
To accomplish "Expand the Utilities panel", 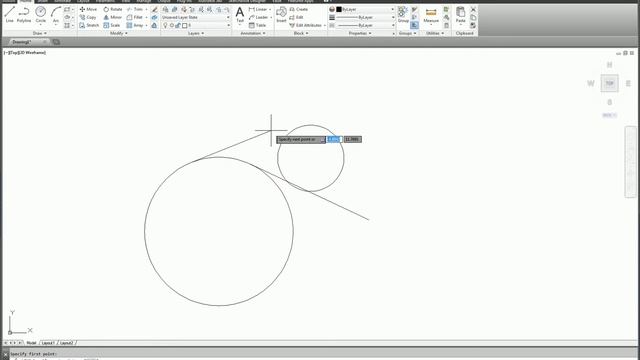I will [435, 33].
